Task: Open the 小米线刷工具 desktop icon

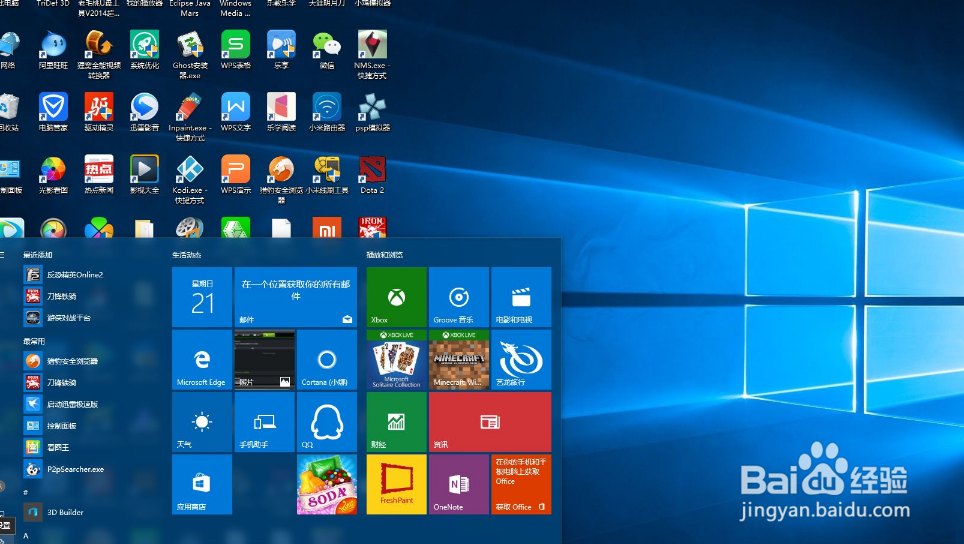Action: pos(326,175)
